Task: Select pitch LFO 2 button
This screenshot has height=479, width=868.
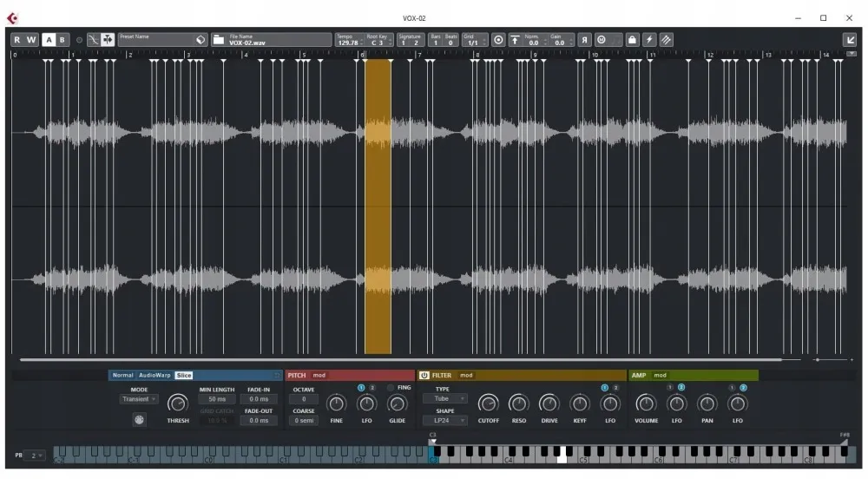Action: (372, 388)
